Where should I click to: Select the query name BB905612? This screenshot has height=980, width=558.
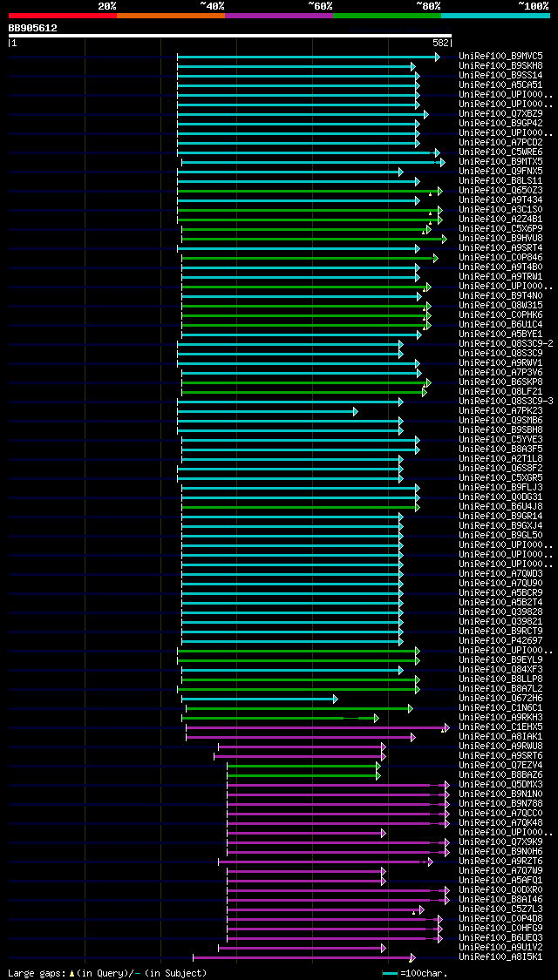32,28
